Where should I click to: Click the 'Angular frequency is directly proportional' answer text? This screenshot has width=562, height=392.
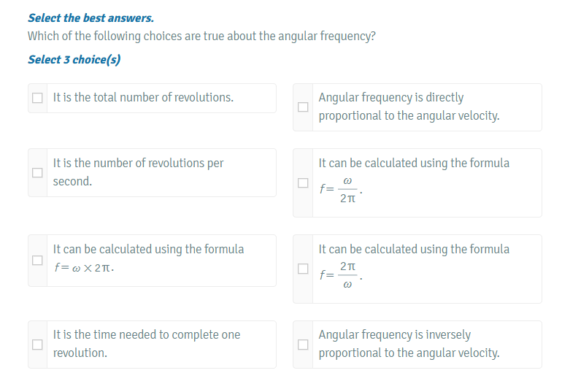[x=409, y=107]
